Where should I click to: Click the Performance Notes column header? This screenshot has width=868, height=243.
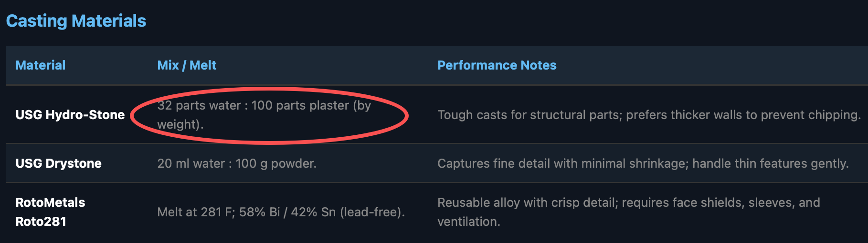[x=497, y=65]
